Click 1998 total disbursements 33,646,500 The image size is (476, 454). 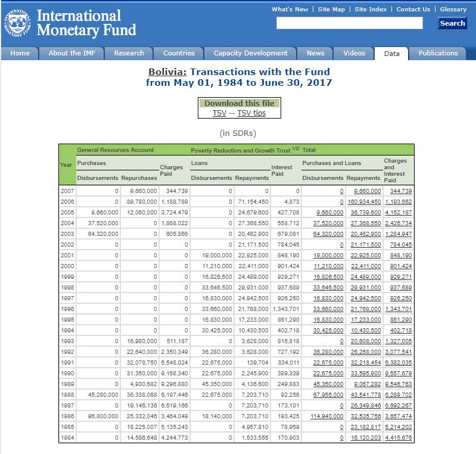tap(328, 288)
